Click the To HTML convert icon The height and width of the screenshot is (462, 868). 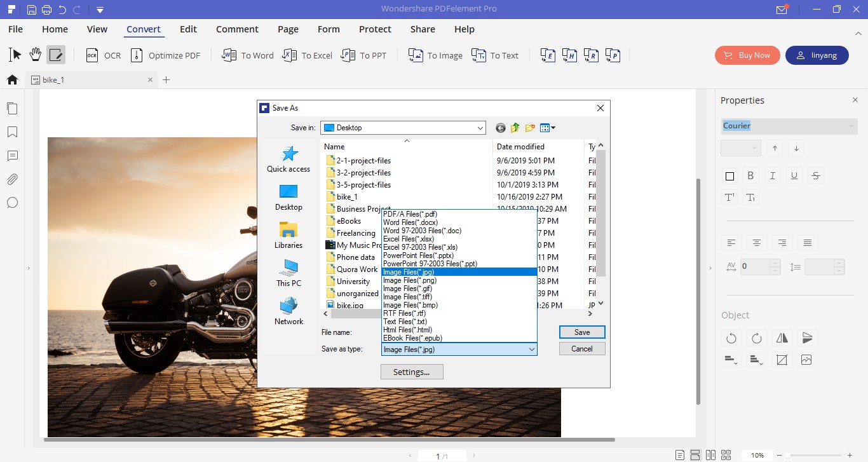[570, 55]
